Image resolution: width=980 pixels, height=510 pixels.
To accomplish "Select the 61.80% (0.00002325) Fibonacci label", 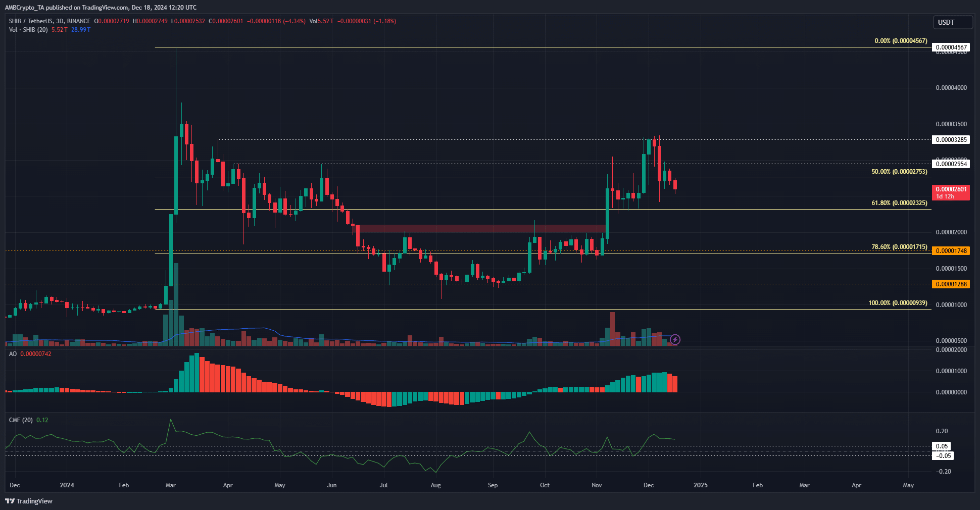I will 899,203.
